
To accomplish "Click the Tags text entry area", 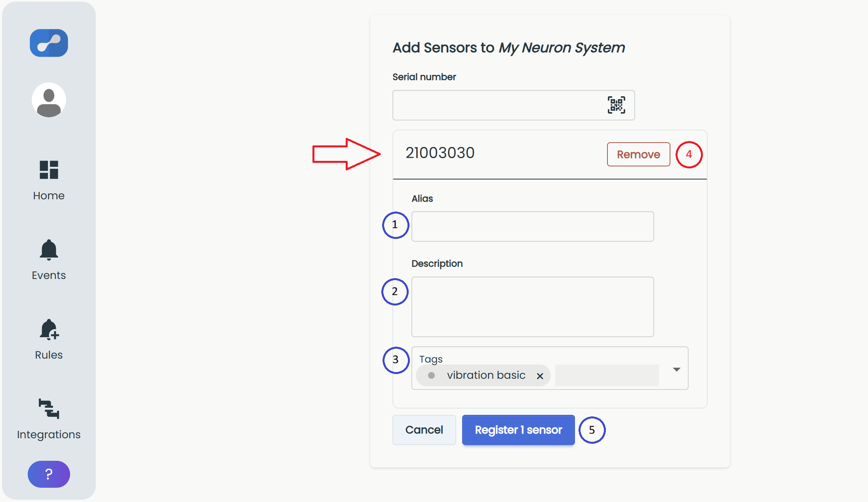I will point(607,375).
